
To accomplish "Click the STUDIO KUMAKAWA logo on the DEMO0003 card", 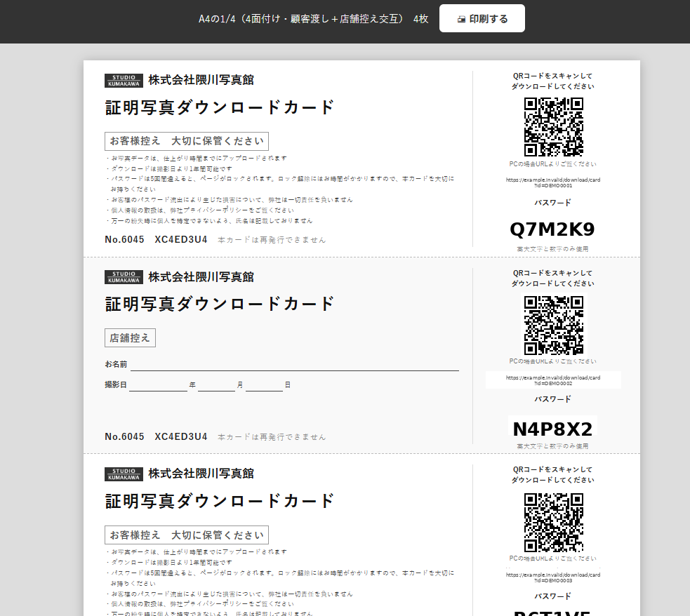I will tap(124, 474).
